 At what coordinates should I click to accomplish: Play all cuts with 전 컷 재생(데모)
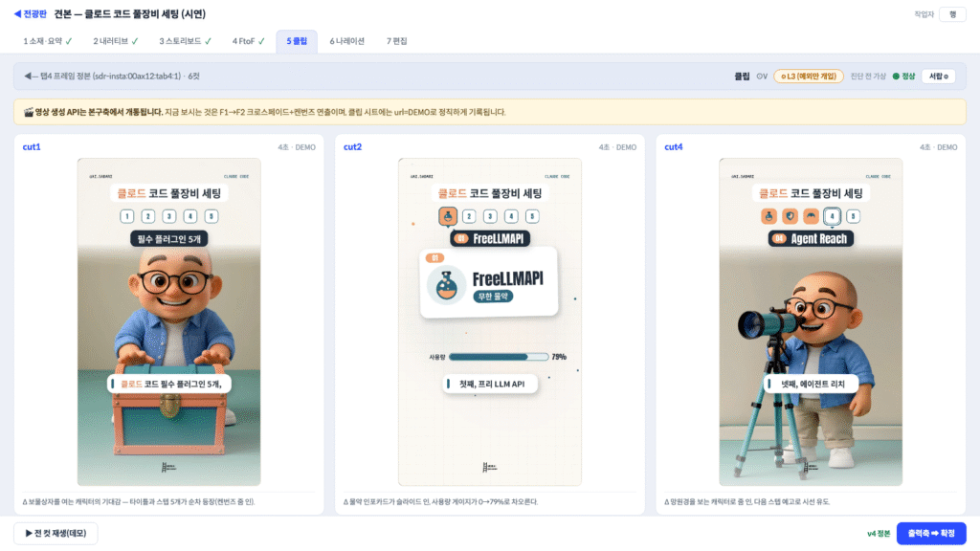pos(56,534)
